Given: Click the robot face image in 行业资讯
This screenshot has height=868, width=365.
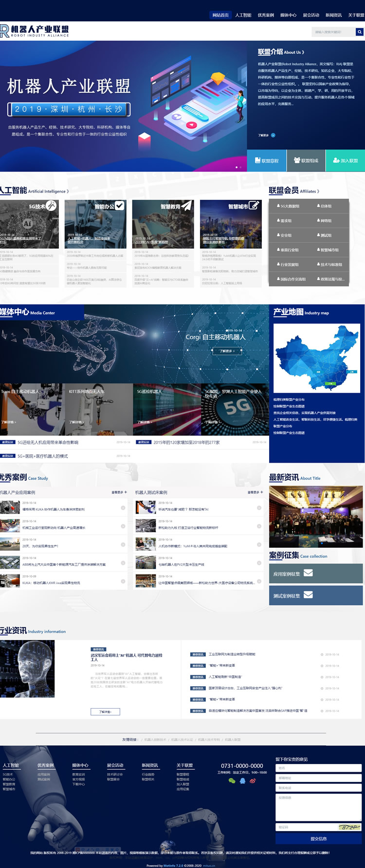Looking at the screenshot, I should coord(27,669).
